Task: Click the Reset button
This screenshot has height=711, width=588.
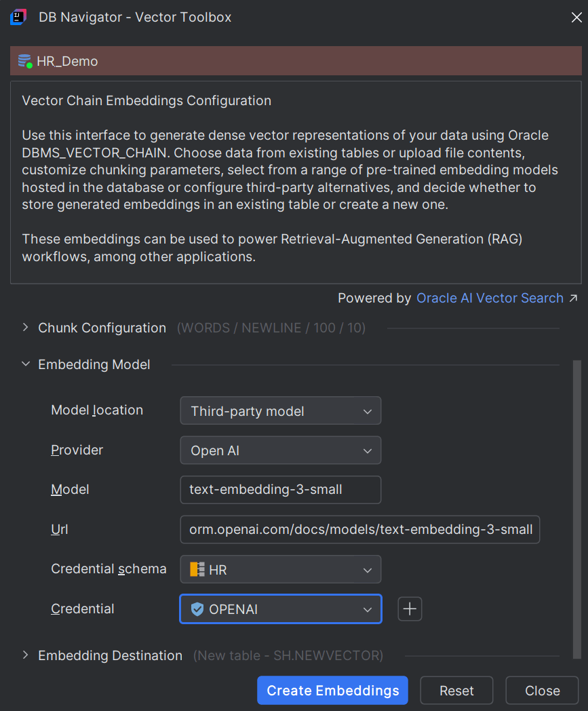Action: (456, 691)
